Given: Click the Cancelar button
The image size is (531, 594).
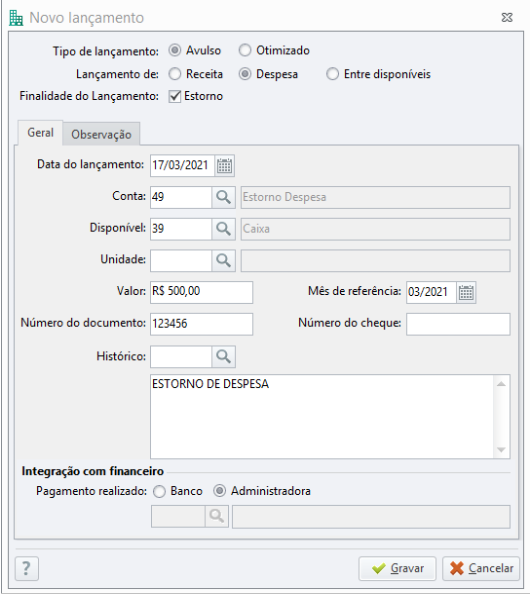Looking at the screenshot, I should click(481, 568).
